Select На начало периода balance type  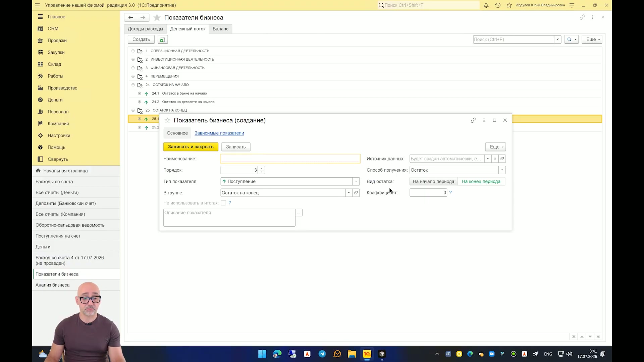pyautogui.click(x=433, y=182)
